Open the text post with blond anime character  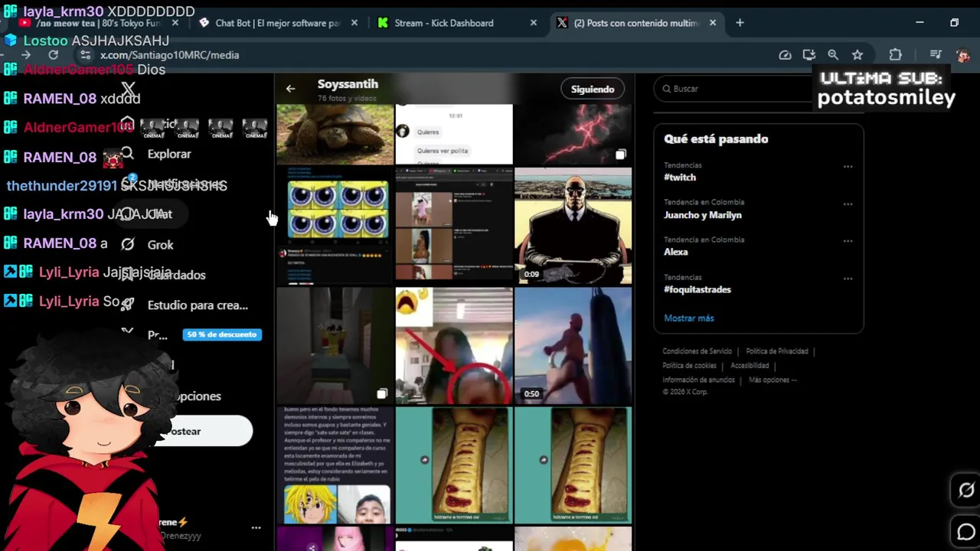(x=335, y=465)
